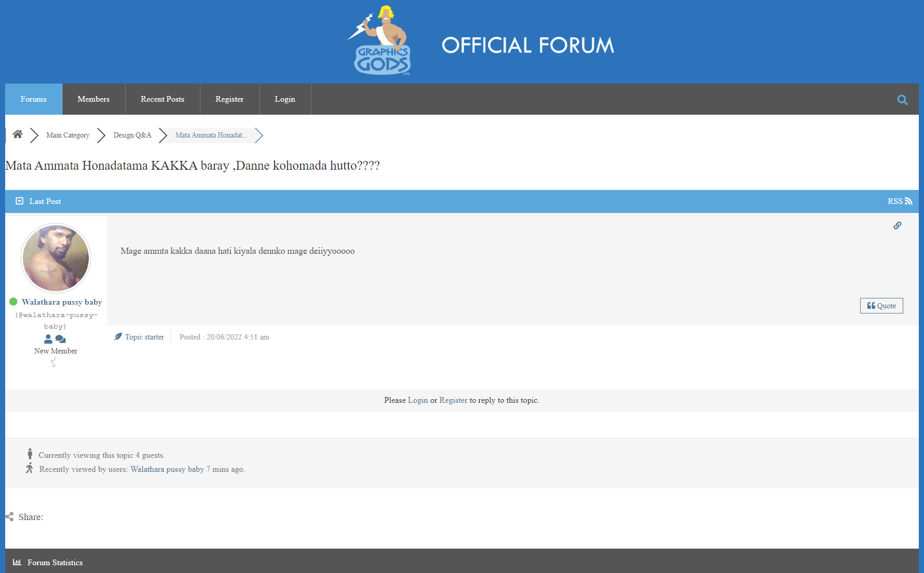Click the Mata Ammata Honadat... breadcrumb

[x=211, y=135]
